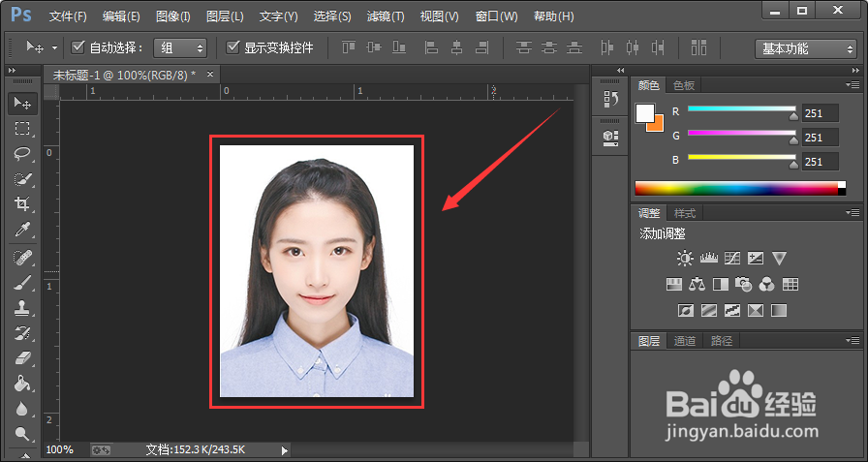Viewport: 868px width, 462px height.
Task: Click Align Top Edges in options bar
Action: tap(349, 47)
